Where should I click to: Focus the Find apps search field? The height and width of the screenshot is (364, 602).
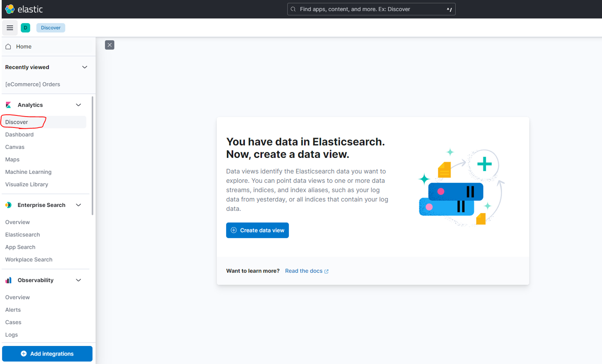pos(371,9)
